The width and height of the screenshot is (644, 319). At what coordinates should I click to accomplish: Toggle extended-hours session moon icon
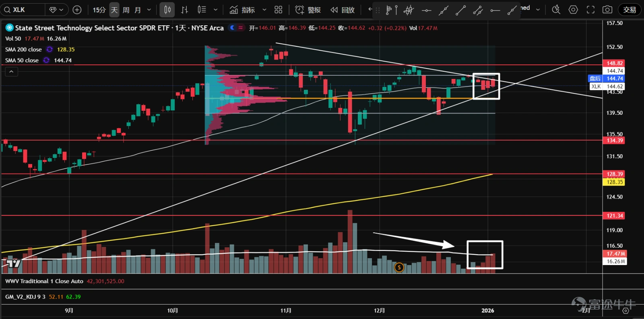(x=232, y=28)
